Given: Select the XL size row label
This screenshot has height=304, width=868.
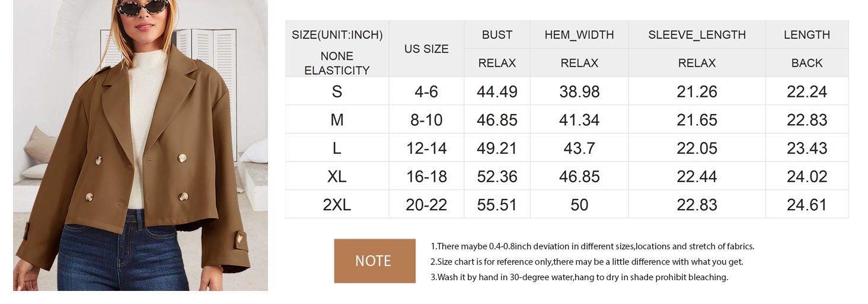Looking at the screenshot, I should [x=337, y=176].
